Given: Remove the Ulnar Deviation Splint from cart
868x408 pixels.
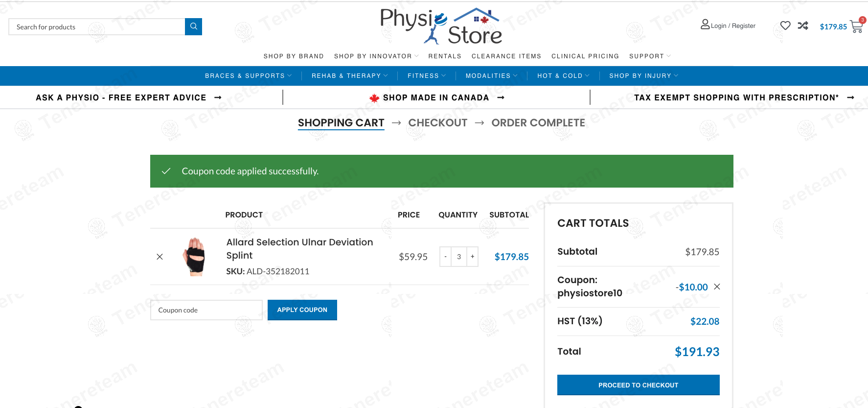Looking at the screenshot, I should click(x=160, y=257).
